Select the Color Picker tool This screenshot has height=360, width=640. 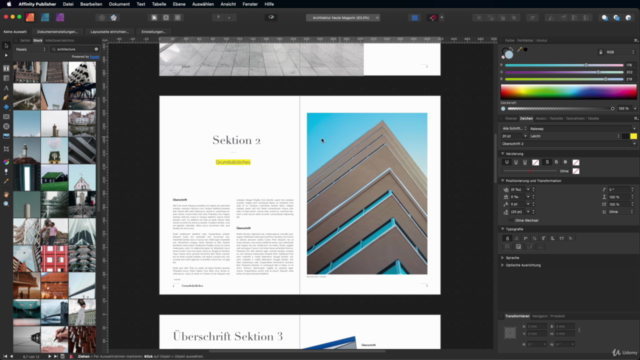pos(6,181)
